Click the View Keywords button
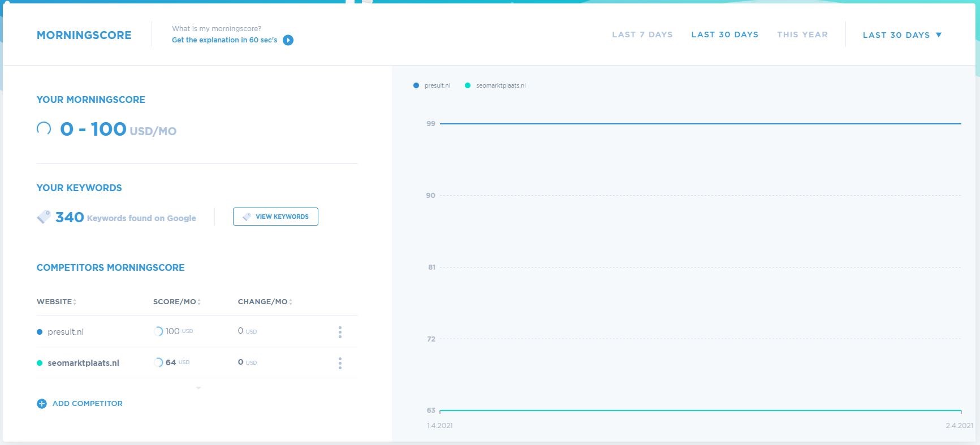This screenshot has height=445, width=980. [275, 217]
